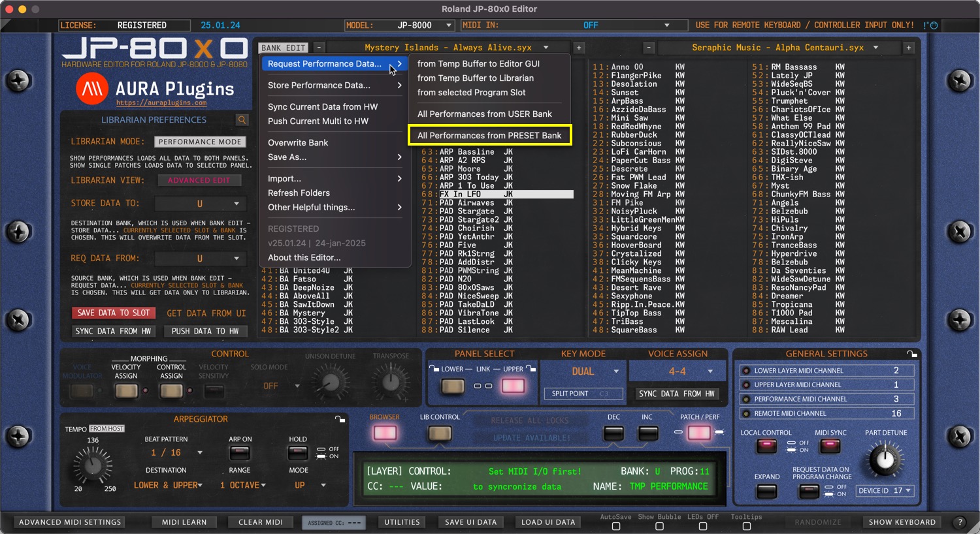The height and width of the screenshot is (534, 980).
Task: Toggle the ARP ON button
Action: click(x=240, y=453)
